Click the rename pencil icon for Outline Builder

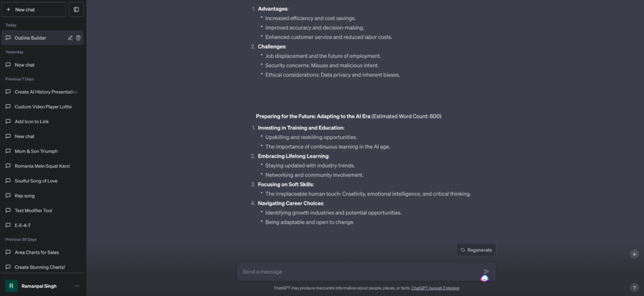tap(70, 38)
